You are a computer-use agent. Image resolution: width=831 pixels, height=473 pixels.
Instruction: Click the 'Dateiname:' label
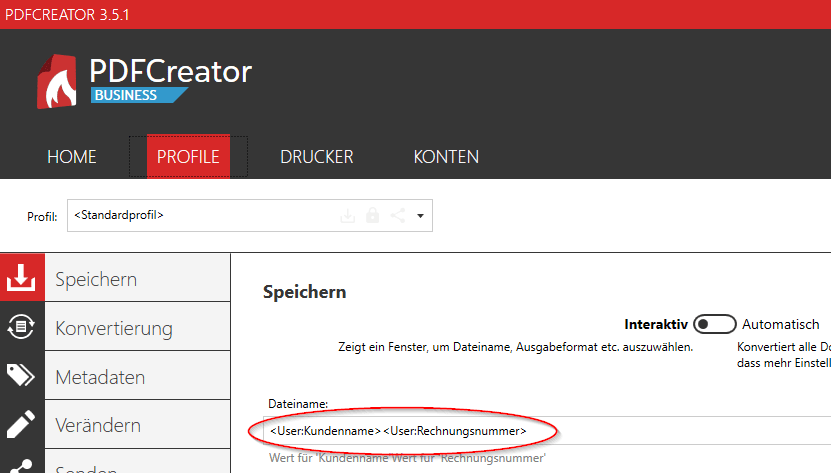coord(298,404)
